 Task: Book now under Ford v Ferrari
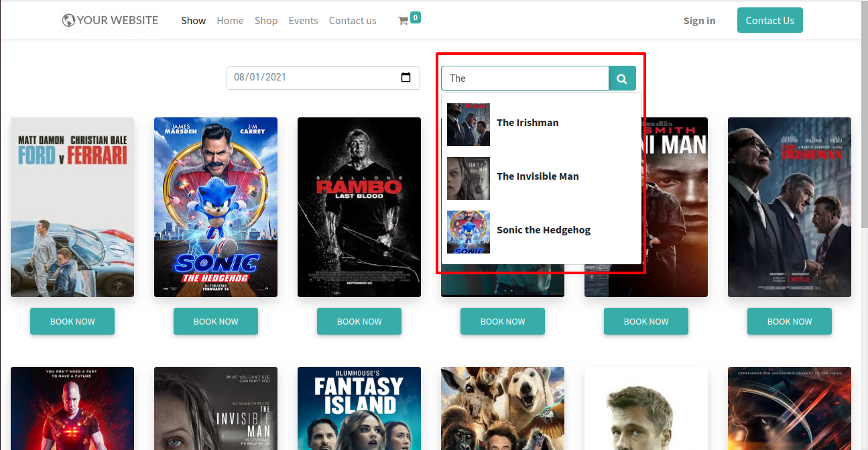(x=72, y=321)
